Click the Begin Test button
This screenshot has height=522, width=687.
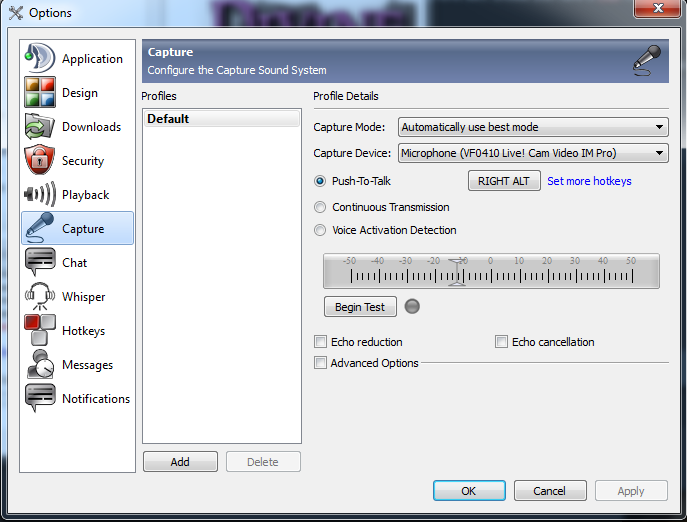click(360, 307)
